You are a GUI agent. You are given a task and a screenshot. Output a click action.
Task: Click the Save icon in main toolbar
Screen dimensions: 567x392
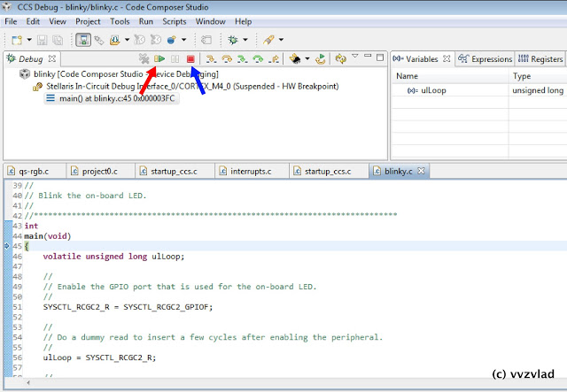coord(43,40)
